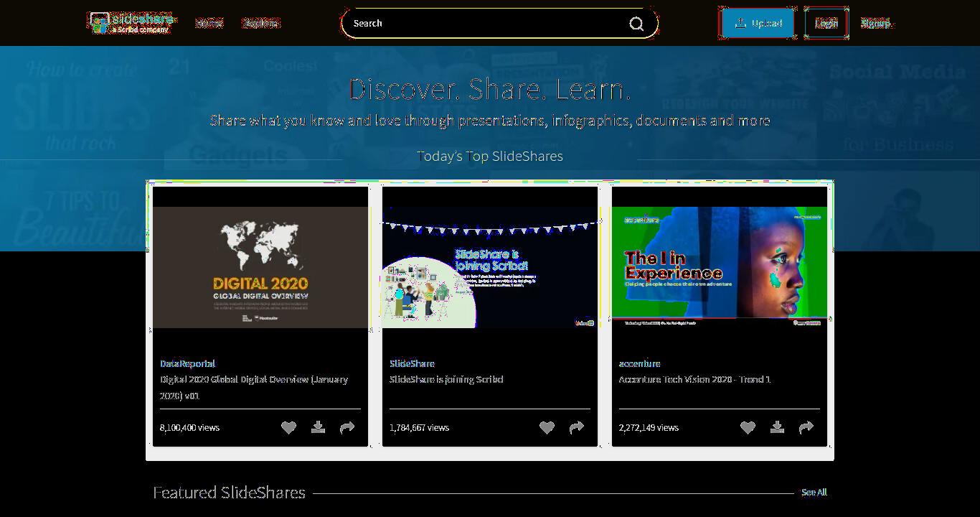Screen dimensions: 980x517
Task: Share the SlideShare is joining Scribd card
Action: [577, 427]
